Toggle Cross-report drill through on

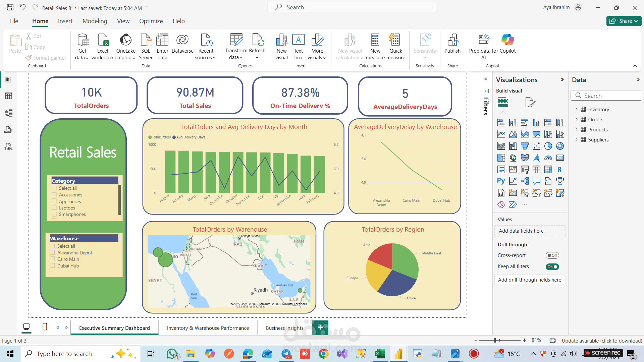point(552,255)
